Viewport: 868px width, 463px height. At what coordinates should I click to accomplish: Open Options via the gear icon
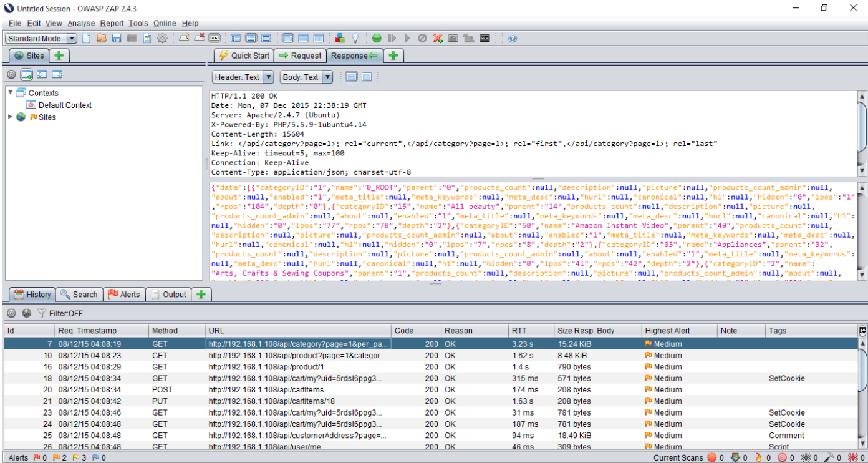162,38
